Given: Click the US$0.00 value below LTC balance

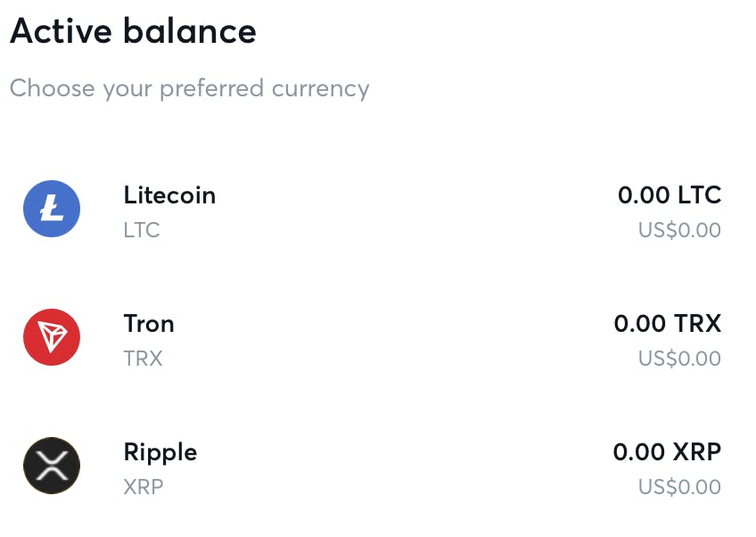Looking at the screenshot, I should [x=679, y=230].
